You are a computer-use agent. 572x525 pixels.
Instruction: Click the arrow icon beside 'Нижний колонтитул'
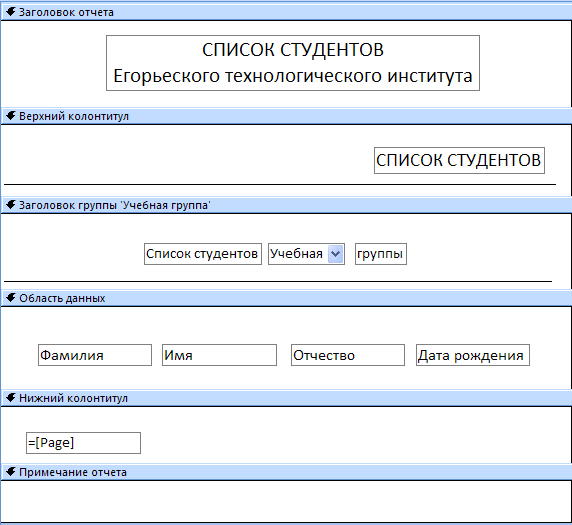11,397
